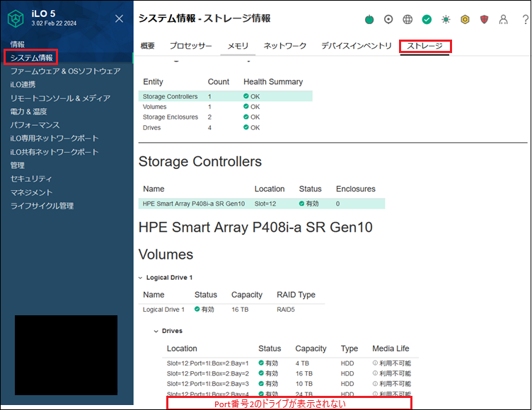Click Bay=2 Media Life info icon
Image resolution: width=532 pixels, height=410 pixels.
(x=375, y=373)
